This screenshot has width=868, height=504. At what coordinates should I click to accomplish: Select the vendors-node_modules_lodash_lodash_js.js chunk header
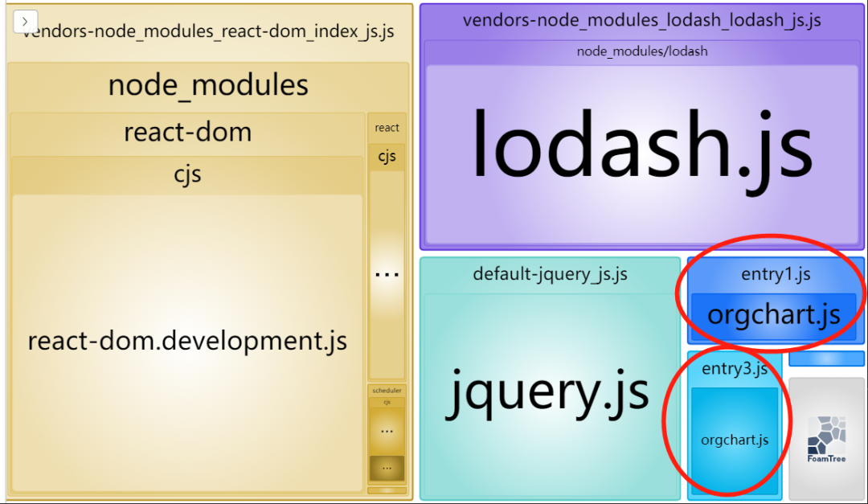642,20
